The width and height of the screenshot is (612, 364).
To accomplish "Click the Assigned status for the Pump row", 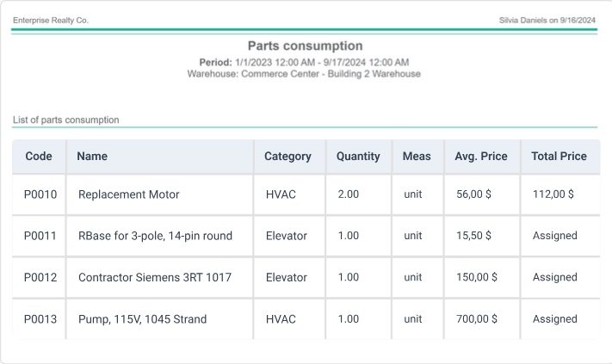I will (x=554, y=319).
